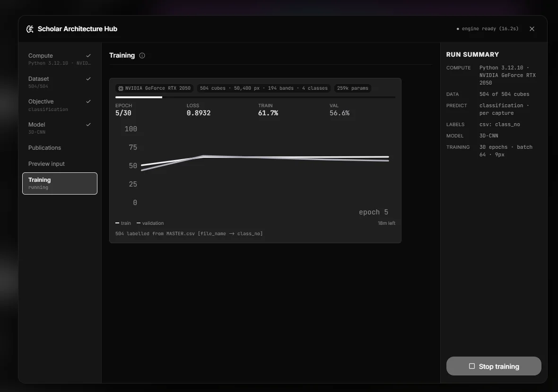Click the epoch value "5/30"

coord(123,113)
